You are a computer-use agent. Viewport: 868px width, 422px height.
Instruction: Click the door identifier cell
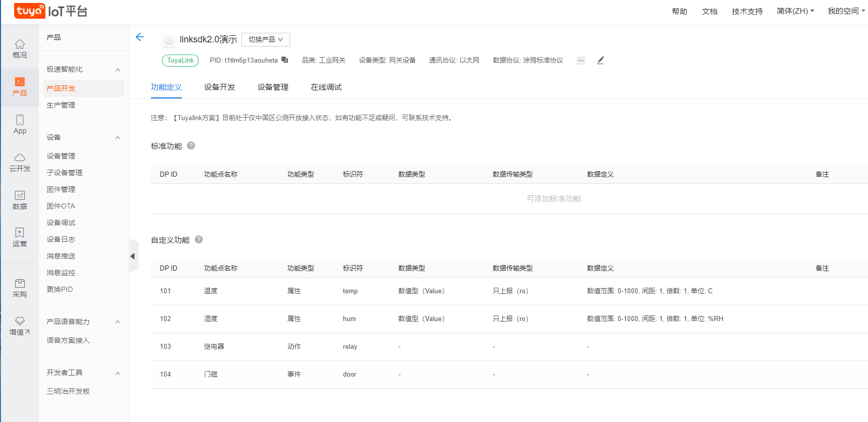(349, 375)
